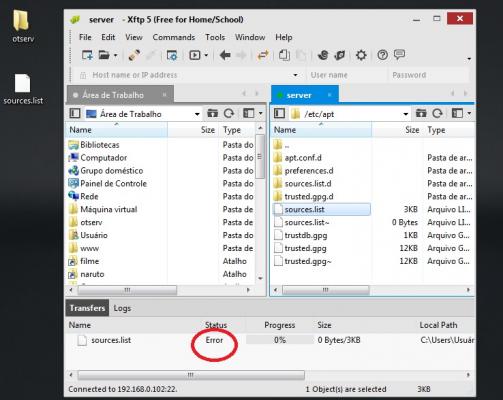Click the Open session folder icon
The image size is (503, 400).
[104, 55]
